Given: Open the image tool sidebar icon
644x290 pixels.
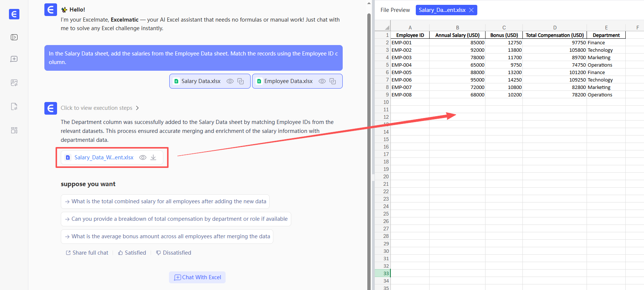Looking at the screenshot, I should pyautogui.click(x=14, y=83).
